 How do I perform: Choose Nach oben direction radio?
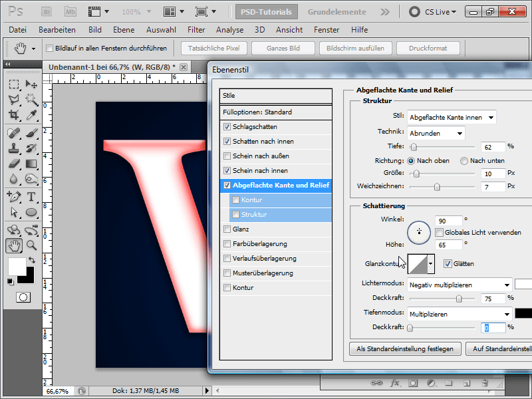pyautogui.click(x=411, y=161)
